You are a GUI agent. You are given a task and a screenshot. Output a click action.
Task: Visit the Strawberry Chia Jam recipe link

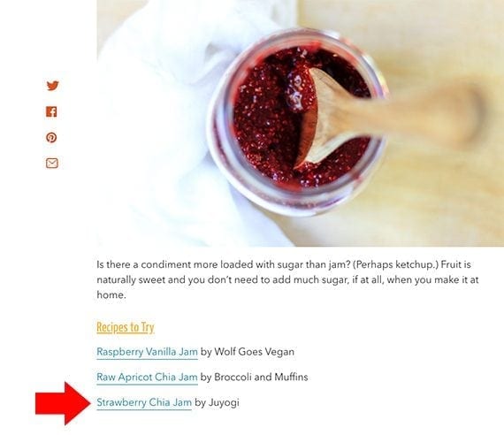coord(144,402)
